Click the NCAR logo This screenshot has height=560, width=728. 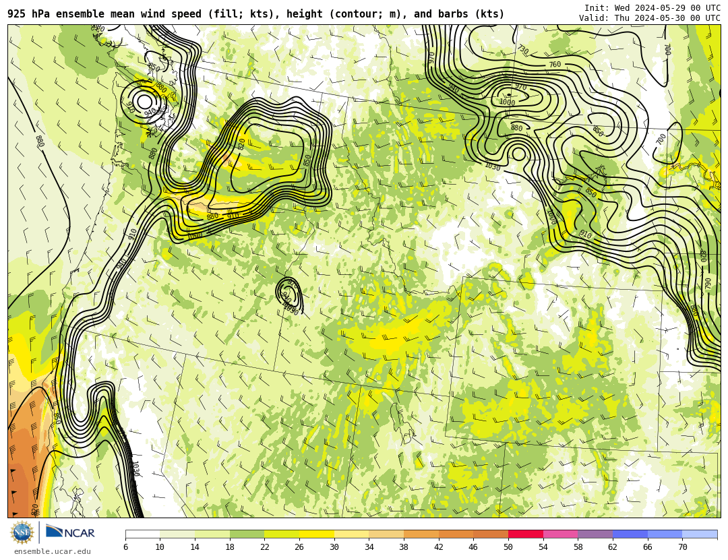[x=70, y=532]
